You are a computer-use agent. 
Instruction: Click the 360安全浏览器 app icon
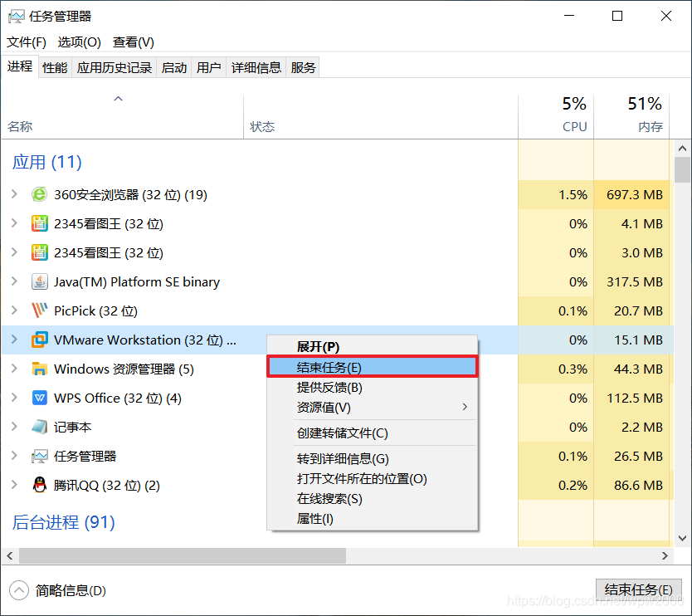tap(39, 194)
